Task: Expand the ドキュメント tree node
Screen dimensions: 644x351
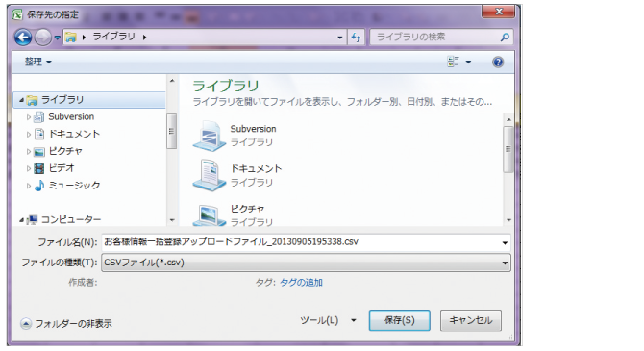Action: (x=28, y=135)
